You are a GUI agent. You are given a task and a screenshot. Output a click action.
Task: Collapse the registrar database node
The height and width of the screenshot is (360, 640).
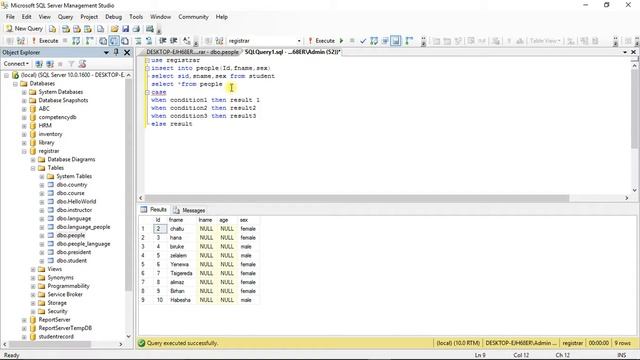(x=24, y=151)
